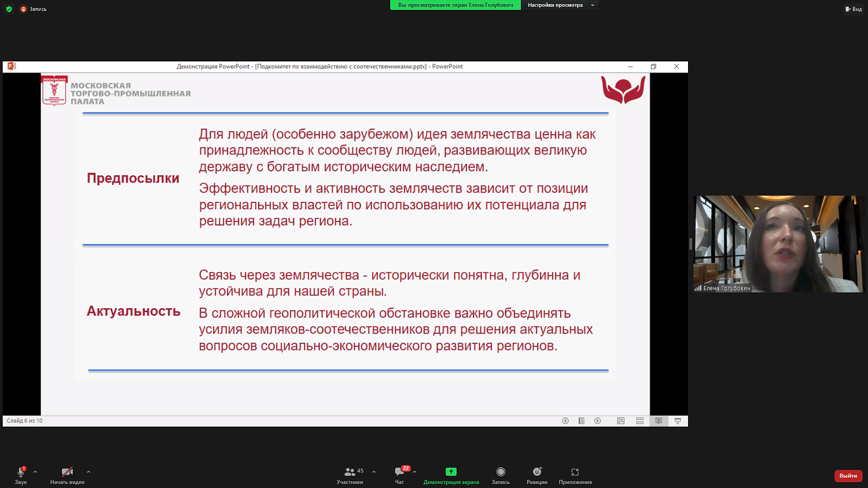Open the Zoom Чат panel

(398, 475)
